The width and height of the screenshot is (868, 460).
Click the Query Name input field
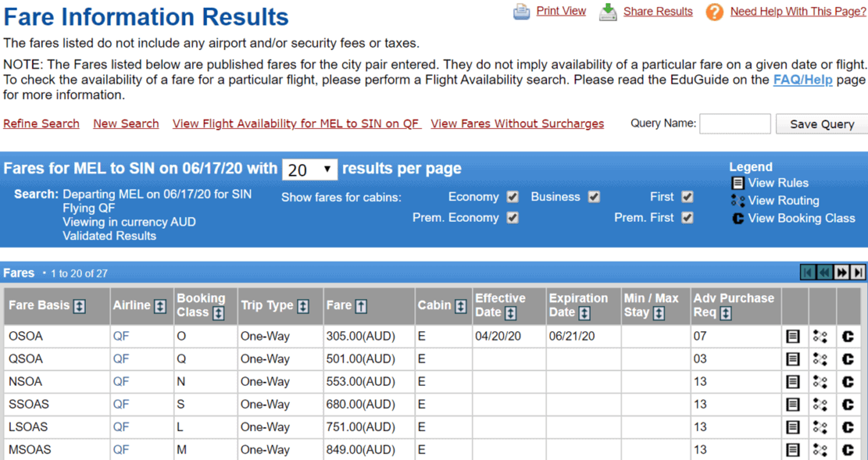[735, 124]
